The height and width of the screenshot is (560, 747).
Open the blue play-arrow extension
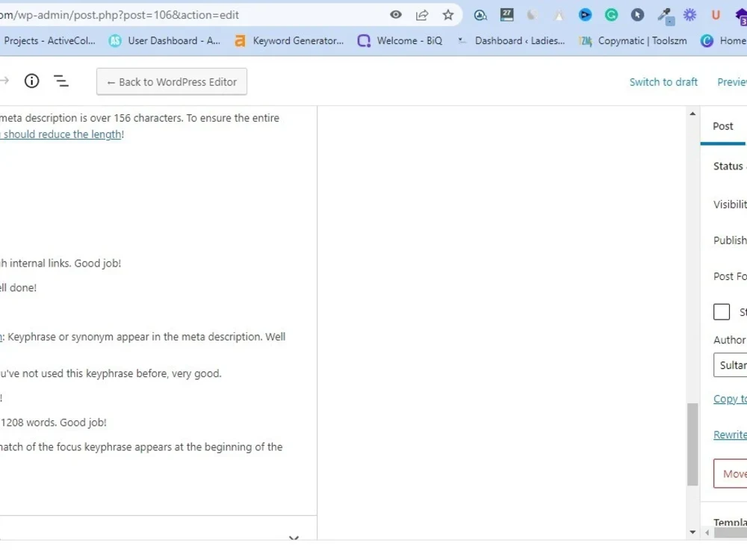[585, 15]
